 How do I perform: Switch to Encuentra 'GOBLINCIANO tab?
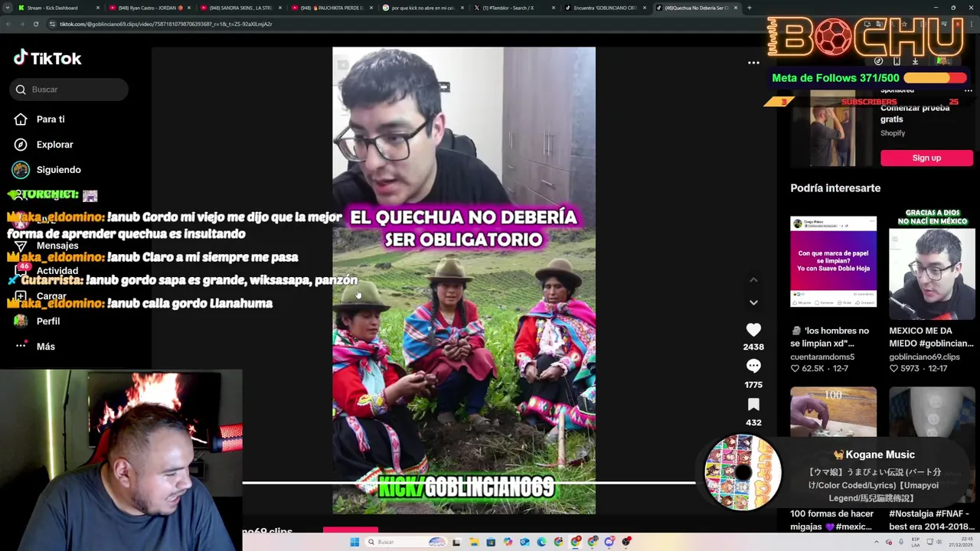pos(605,8)
